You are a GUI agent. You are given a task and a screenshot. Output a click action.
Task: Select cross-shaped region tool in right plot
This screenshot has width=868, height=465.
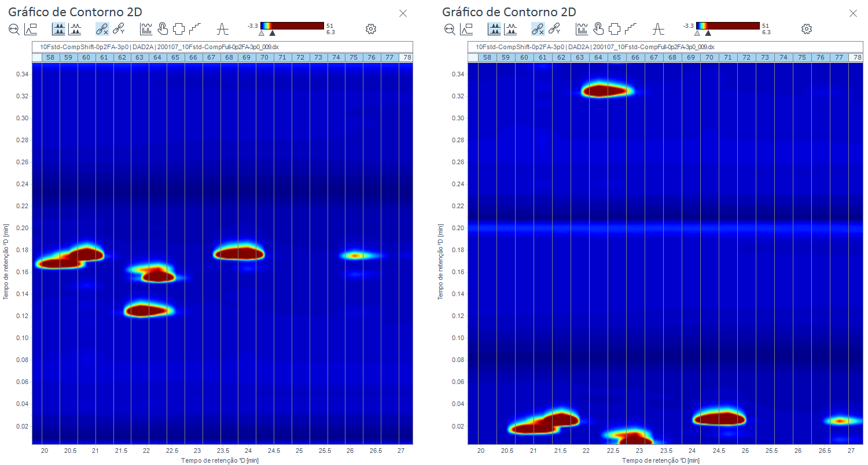coord(615,28)
